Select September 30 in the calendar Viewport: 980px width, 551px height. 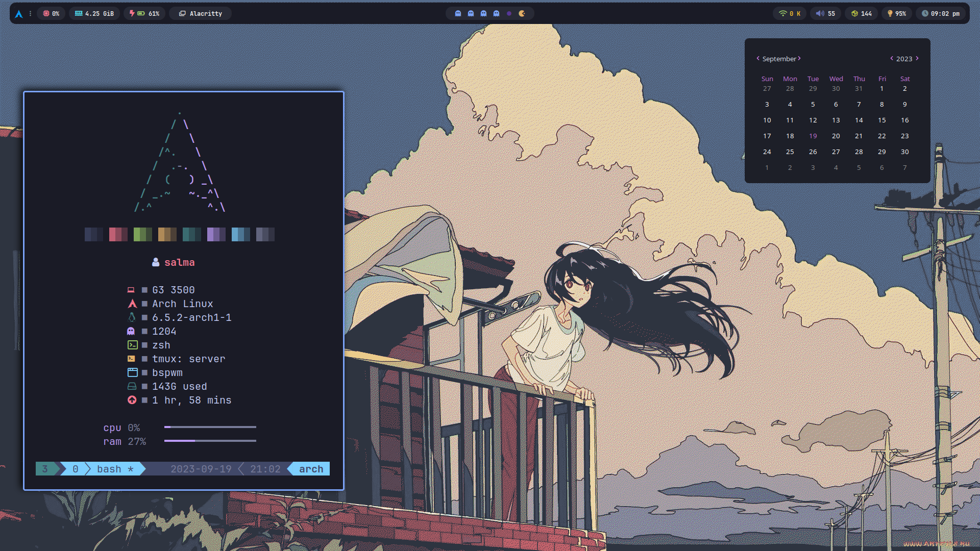[904, 152]
